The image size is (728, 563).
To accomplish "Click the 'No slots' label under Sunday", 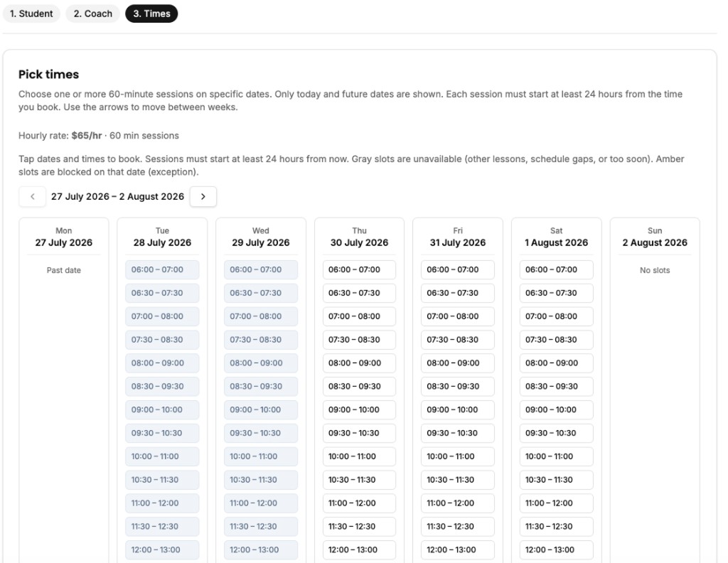I will [655, 270].
